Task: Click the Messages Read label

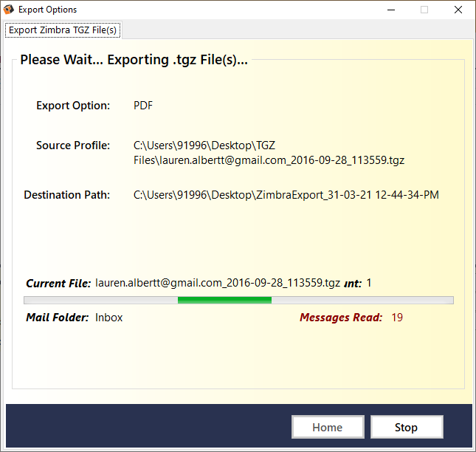Action: click(341, 318)
